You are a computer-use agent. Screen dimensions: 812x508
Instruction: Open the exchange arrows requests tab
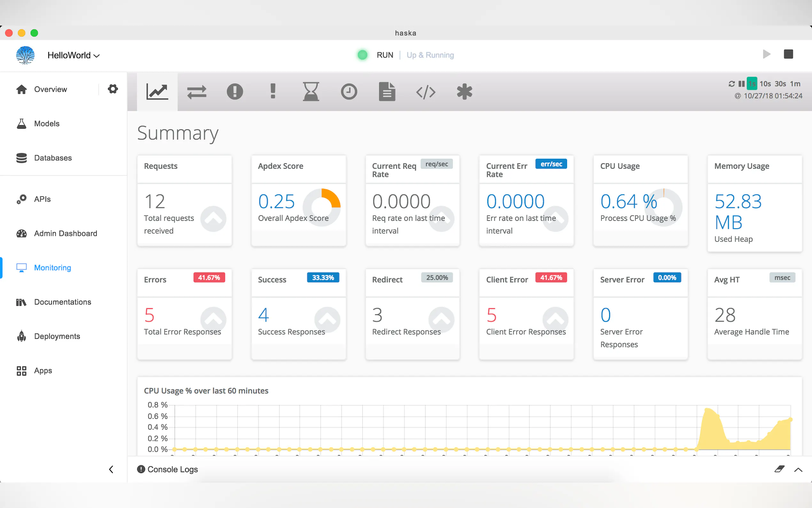coord(197,91)
